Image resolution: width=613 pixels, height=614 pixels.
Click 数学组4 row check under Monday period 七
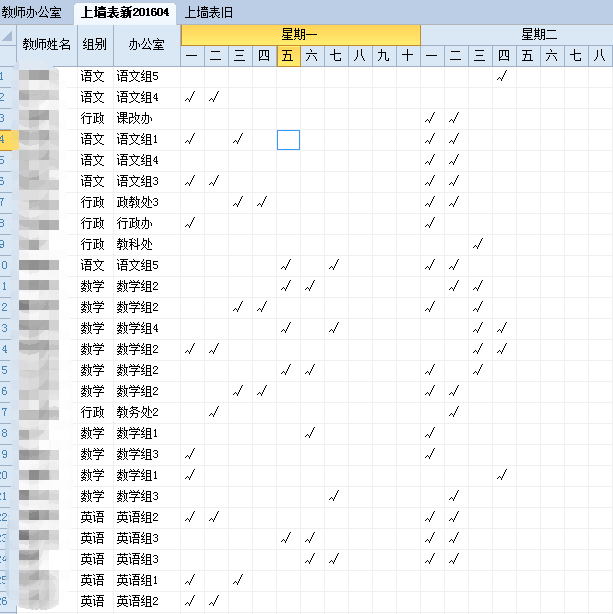click(336, 328)
